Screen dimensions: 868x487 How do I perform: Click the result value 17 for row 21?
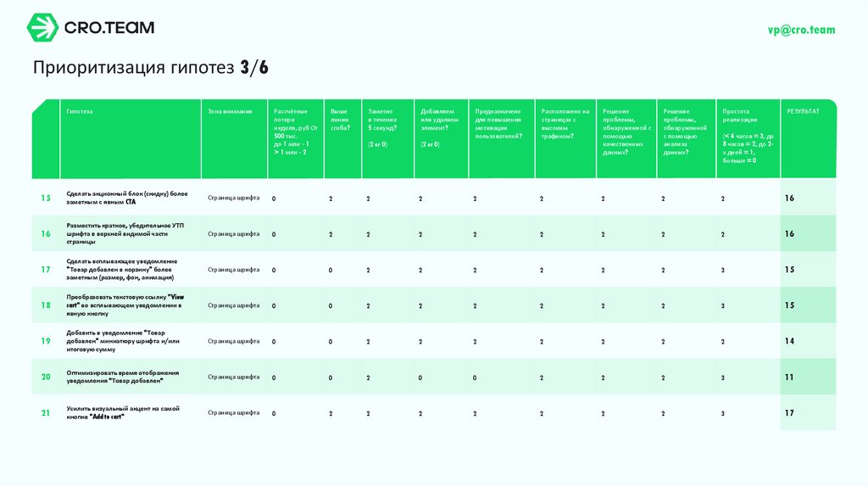click(x=789, y=412)
